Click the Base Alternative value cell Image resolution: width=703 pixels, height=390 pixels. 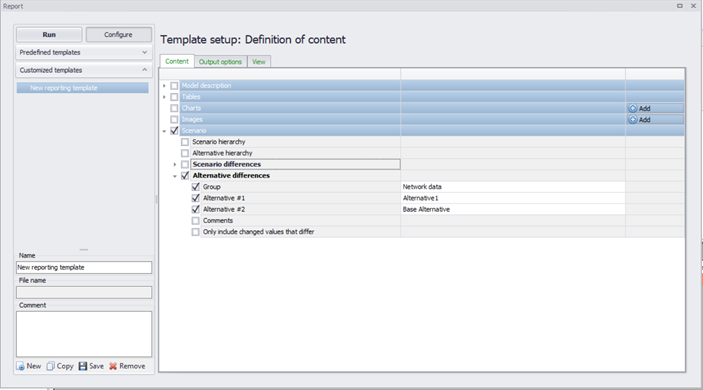pyautogui.click(x=512, y=209)
